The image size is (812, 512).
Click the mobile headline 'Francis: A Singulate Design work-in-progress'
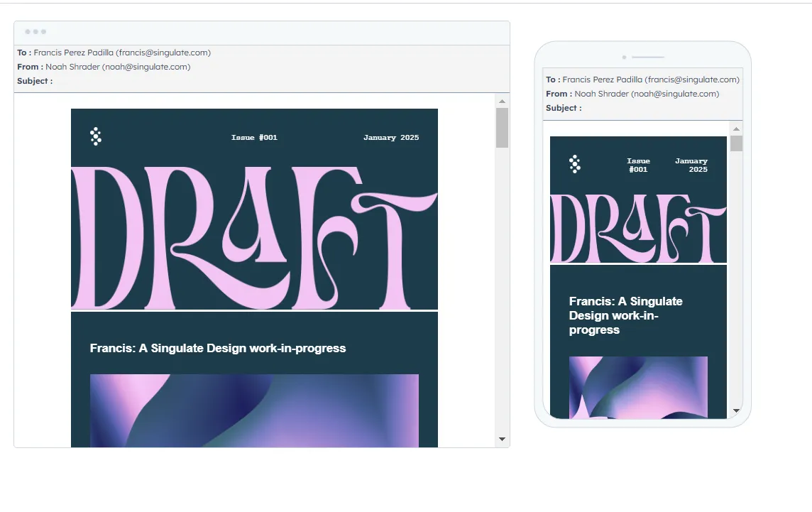(625, 315)
